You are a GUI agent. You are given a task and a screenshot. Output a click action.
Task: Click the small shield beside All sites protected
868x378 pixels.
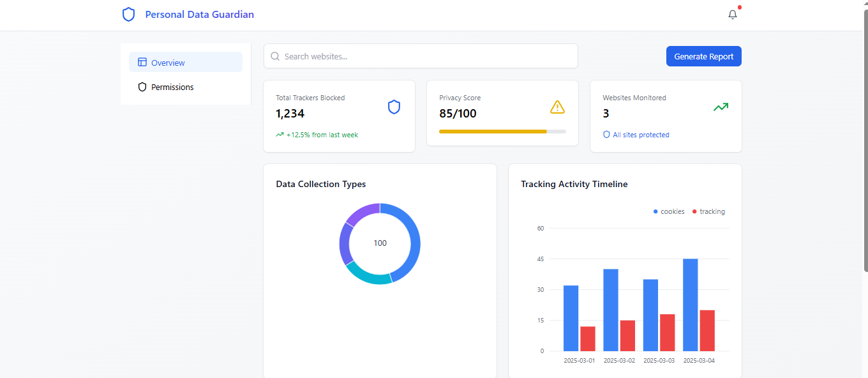point(606,135)
